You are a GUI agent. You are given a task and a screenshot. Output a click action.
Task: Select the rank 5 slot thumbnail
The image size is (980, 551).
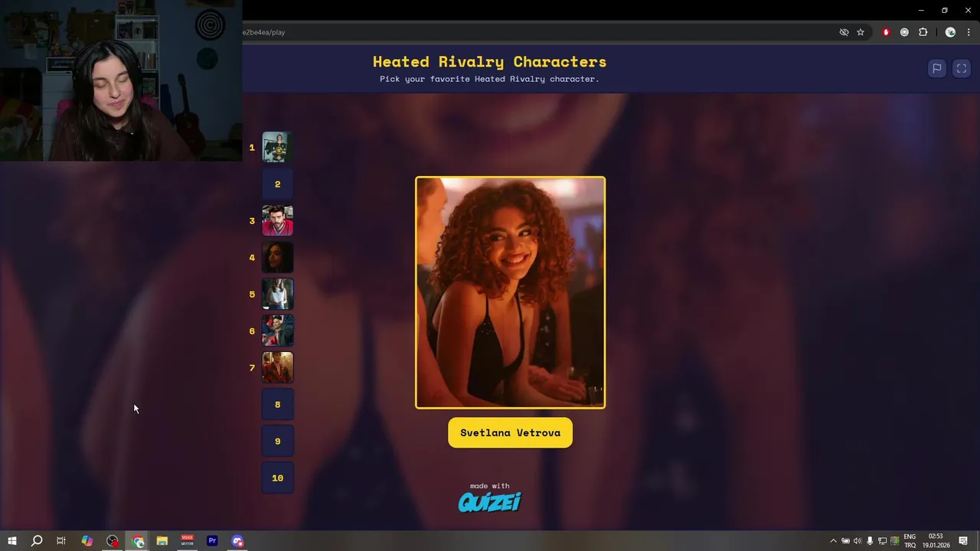click(x=277, y=294)
